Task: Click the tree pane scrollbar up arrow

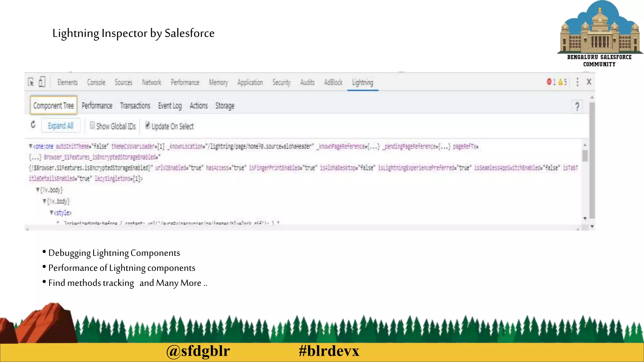Action: tap(585, 145)
